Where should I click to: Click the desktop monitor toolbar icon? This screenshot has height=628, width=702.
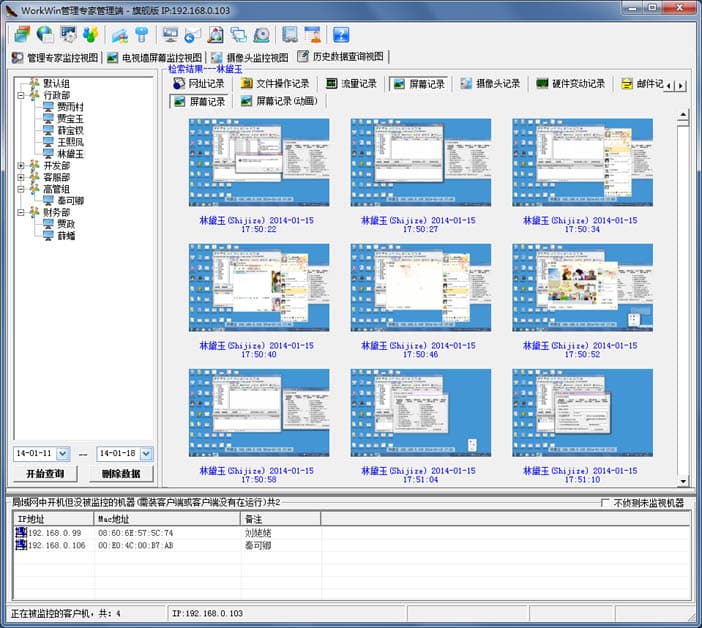pyautogui.click(x=170, y=34)
